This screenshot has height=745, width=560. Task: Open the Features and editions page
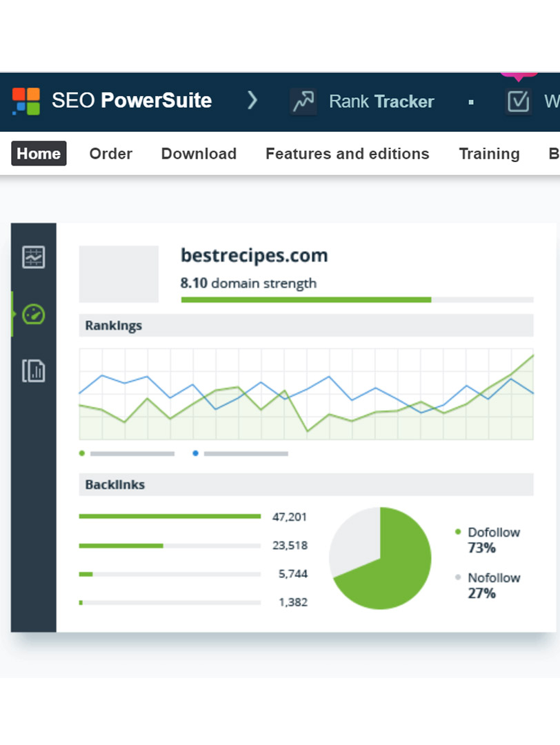pyautogui.click(x=347, y=154)
